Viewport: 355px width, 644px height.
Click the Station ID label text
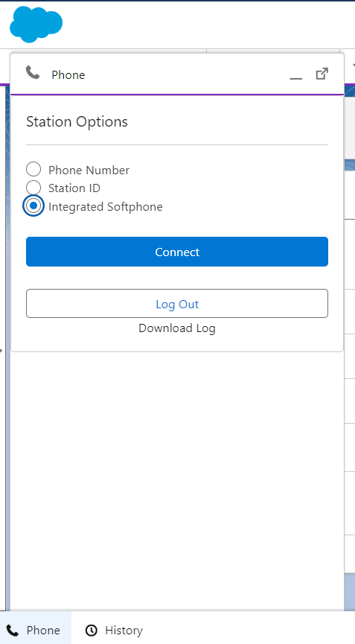click(x=74, y=188)
